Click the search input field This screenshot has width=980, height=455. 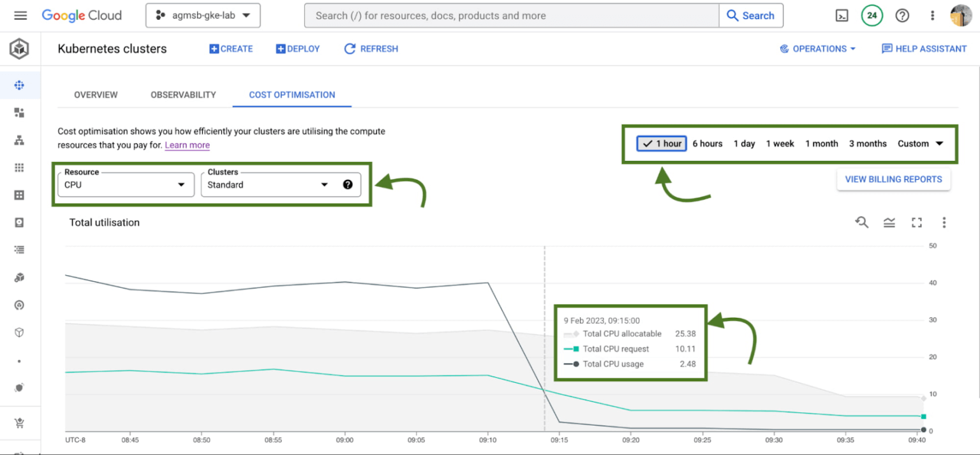(512, 15)
